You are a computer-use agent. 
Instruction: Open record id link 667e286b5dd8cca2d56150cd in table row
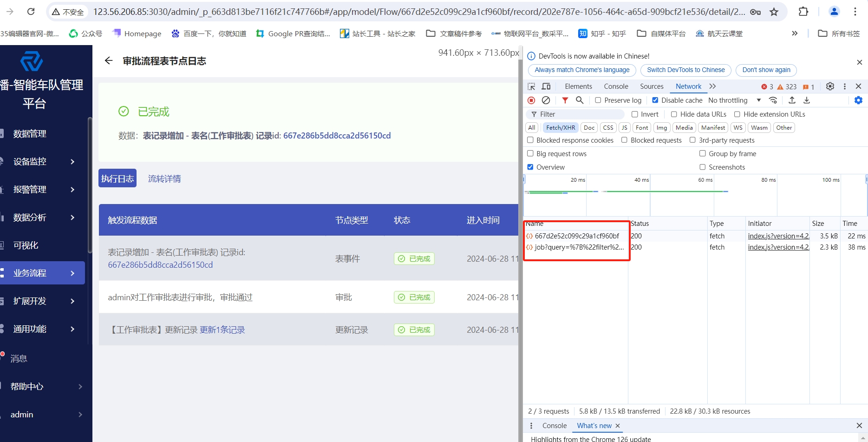(x=160, y=264)
